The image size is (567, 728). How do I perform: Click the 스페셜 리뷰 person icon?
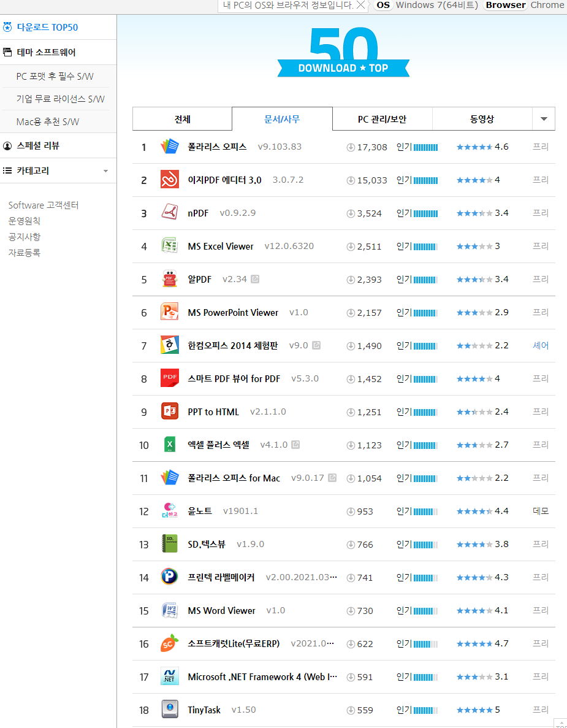tap(7, 146)
